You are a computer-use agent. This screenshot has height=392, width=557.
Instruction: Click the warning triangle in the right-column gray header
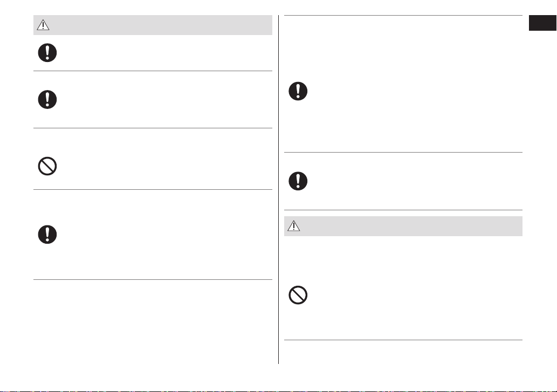[294, 226]
